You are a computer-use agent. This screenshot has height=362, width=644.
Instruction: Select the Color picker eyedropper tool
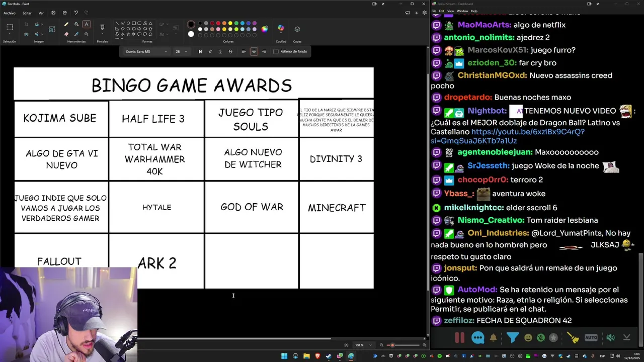[76, 34]
